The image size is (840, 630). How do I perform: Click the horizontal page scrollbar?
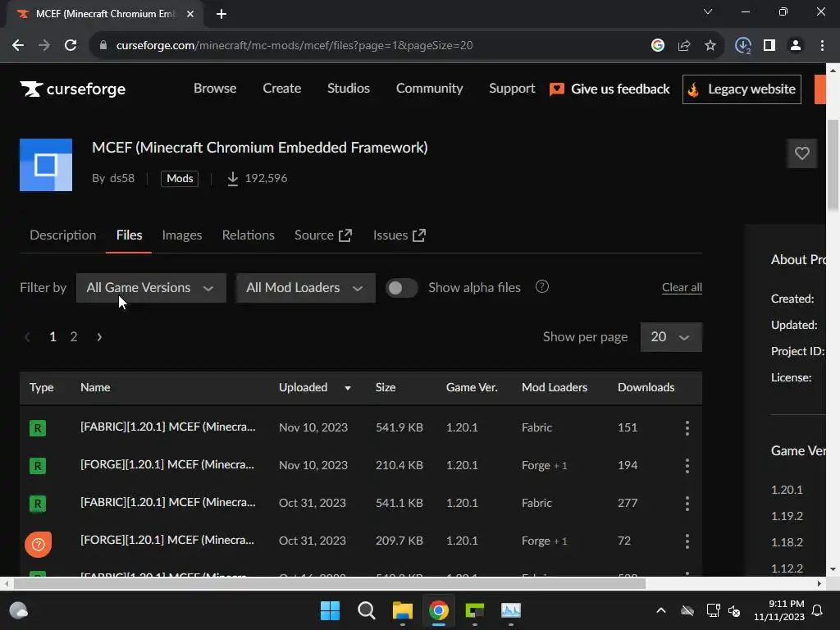point(330,583)
